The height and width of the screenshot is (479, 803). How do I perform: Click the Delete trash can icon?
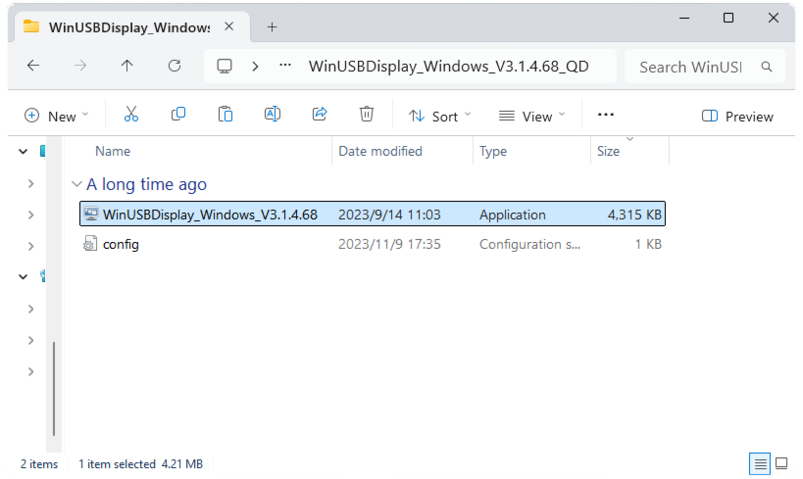(367, 115)
